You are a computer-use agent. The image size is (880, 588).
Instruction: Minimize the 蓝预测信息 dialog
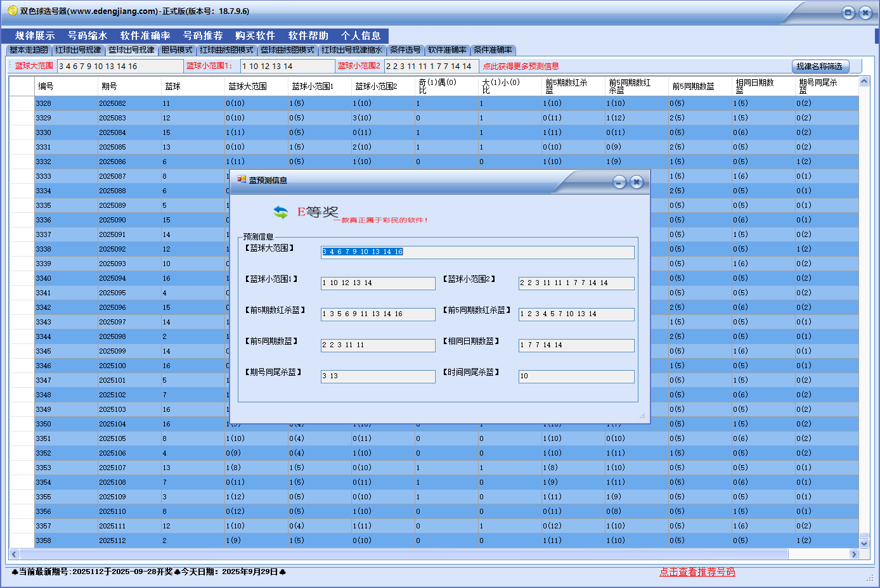coord(619,182)
